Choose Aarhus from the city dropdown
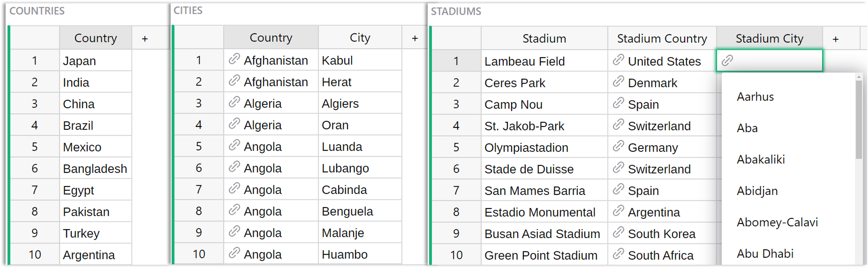 click(x=755, y=97)
